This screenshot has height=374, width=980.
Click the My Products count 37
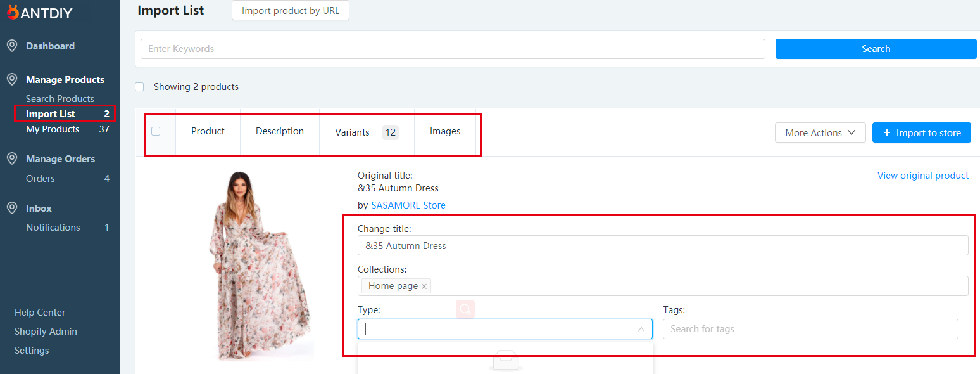(104, 129)
